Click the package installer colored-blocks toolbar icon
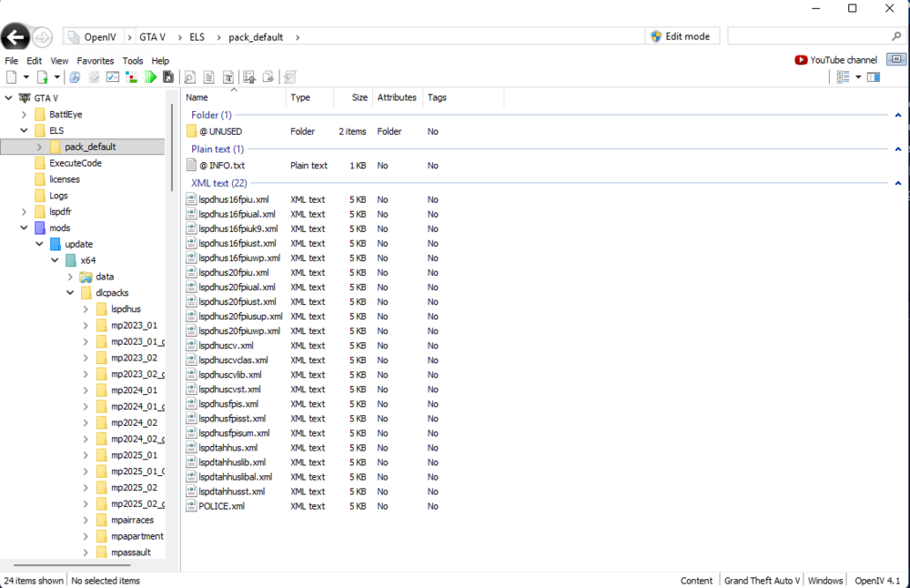This screenshot has height=588, width=910. coord(131,76)
